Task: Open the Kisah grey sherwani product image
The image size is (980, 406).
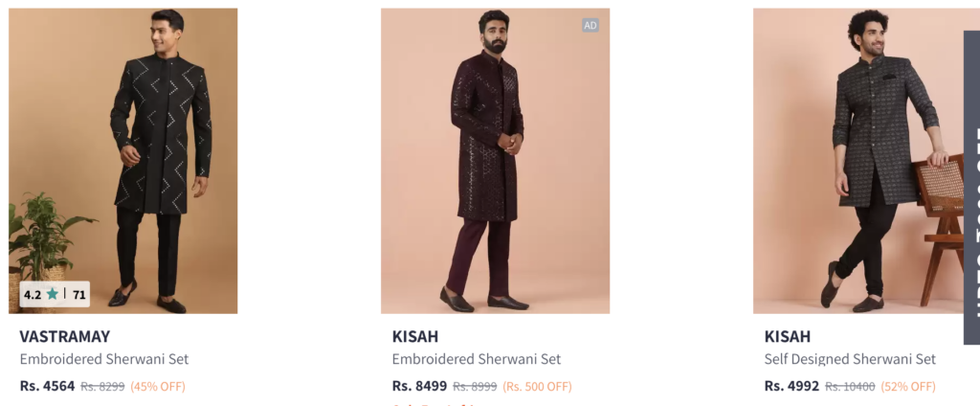Action: (x=857, y=161)
